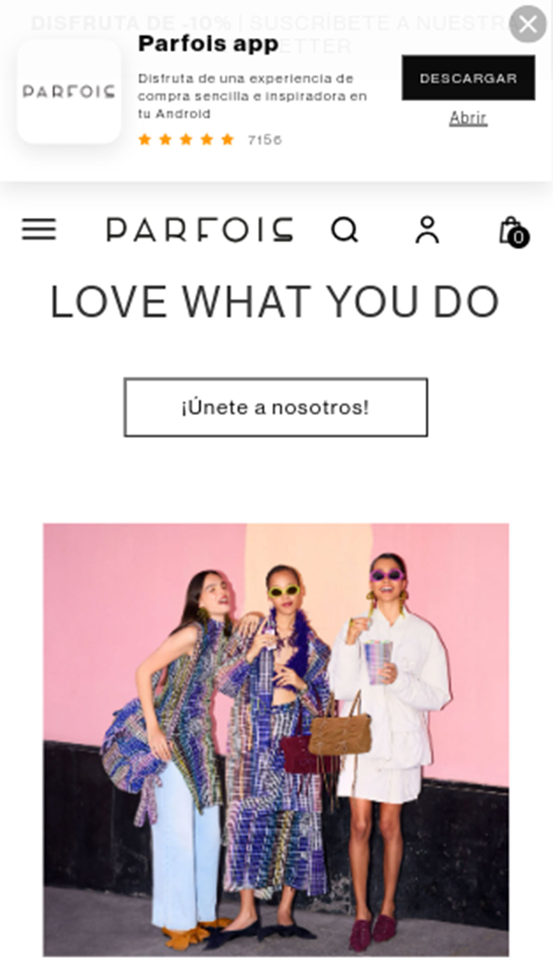This screenshot has height=980, width=553.
Task: Click the brown handbag in the photo
Action: (x=340, y=733)
